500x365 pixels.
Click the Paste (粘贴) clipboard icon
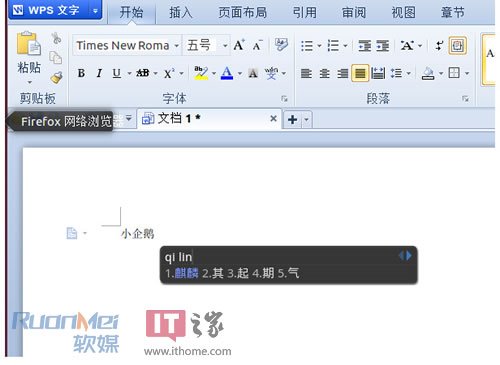29,44
